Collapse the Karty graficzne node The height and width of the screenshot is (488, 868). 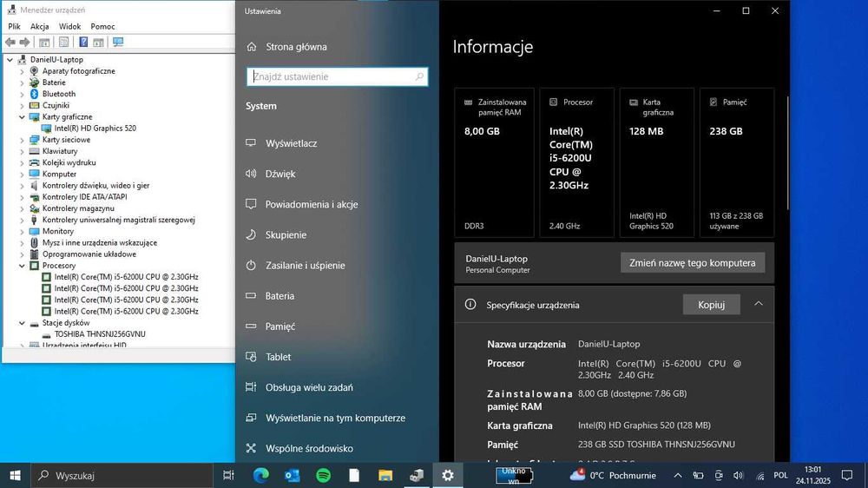click(x=22, y=117)
